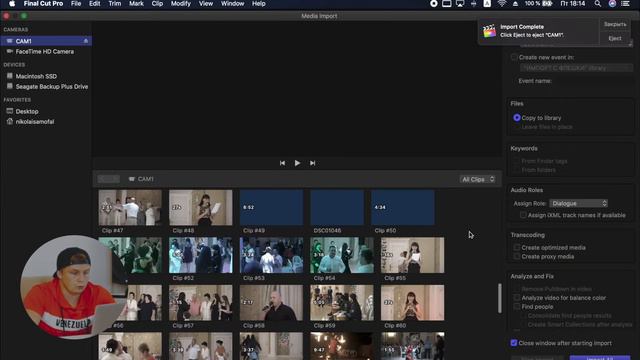This screenshot has width=640, height=360.
Task: Select Clip #47 thumbnail
Action: point(130,207)
